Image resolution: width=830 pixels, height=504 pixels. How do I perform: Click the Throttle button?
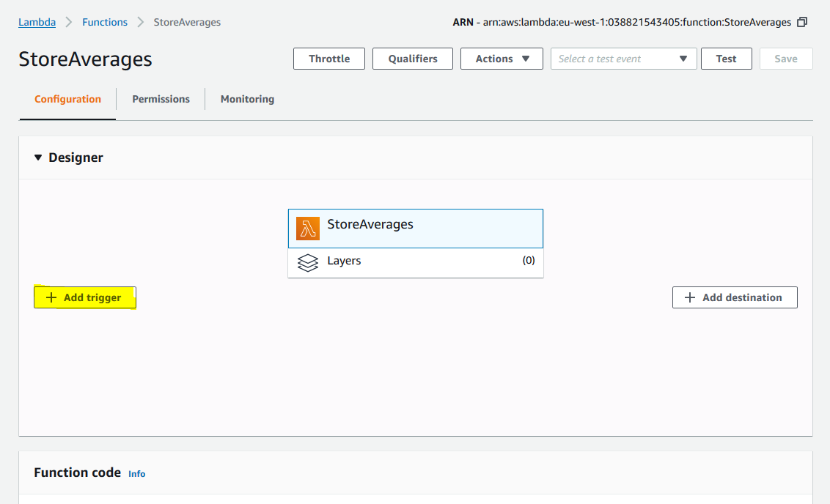[329, 59]
